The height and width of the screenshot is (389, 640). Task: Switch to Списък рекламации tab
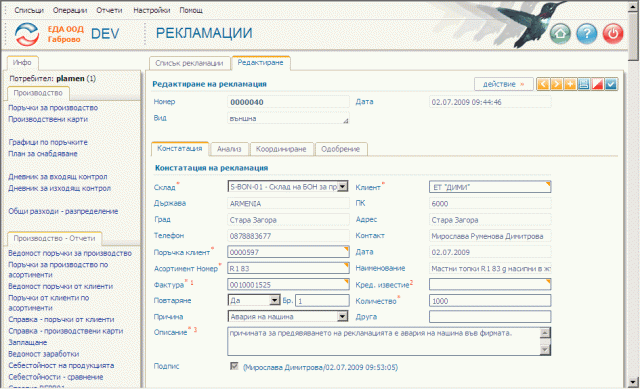pyautogui.click(x=189, y=63)
